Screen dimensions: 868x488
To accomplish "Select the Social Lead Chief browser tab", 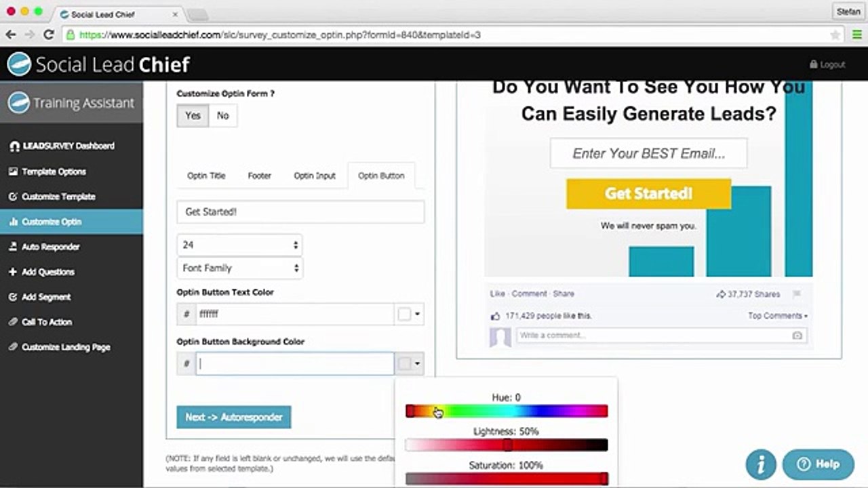I will click(x=117, y=14).
